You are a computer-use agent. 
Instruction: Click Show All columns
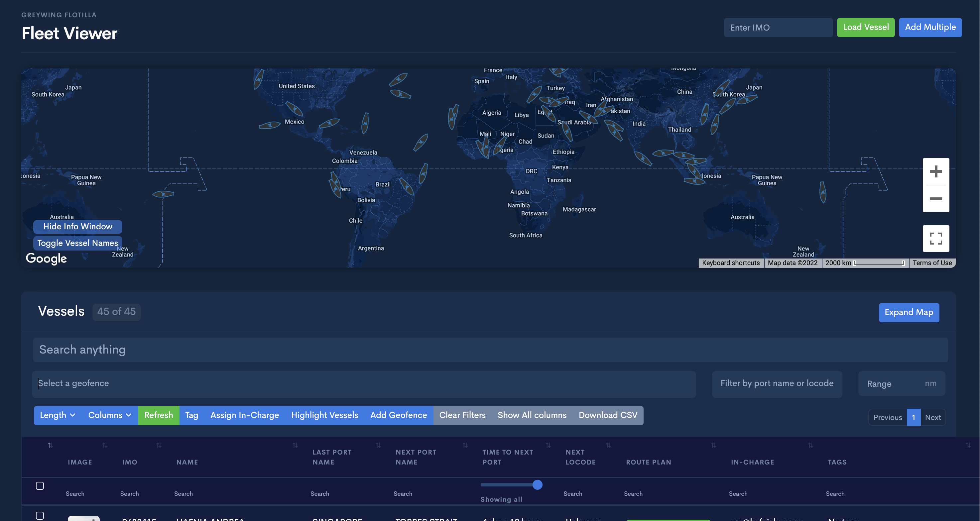tap(532, 415)
